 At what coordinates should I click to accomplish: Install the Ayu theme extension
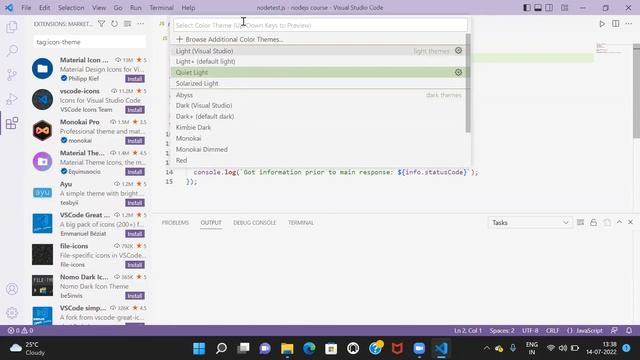(135, 203)
